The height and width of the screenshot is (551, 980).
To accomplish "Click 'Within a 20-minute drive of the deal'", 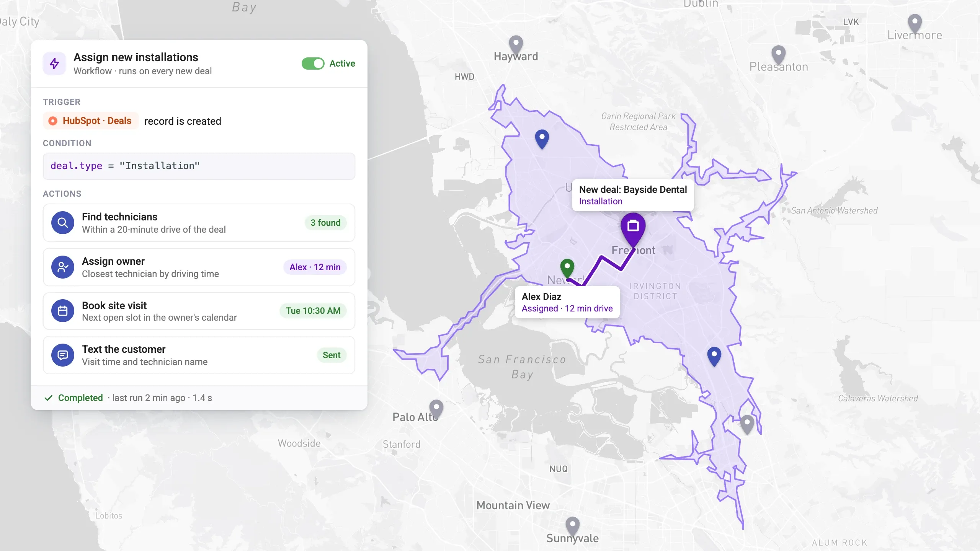I will 154,230.
